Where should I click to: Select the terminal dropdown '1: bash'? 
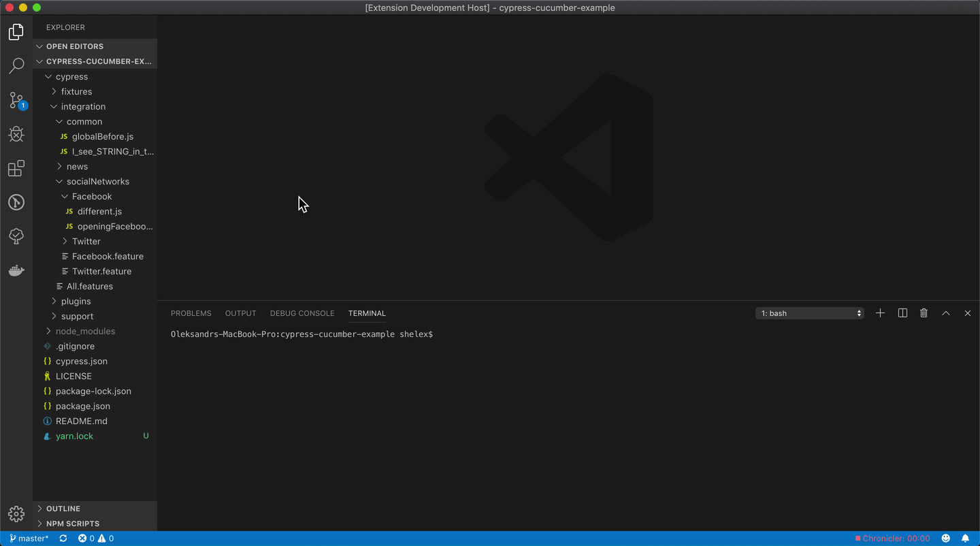(810, 313)
